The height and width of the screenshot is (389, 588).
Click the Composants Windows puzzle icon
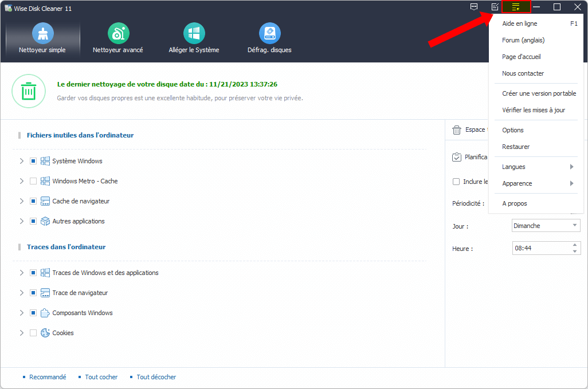coord(45,313)
